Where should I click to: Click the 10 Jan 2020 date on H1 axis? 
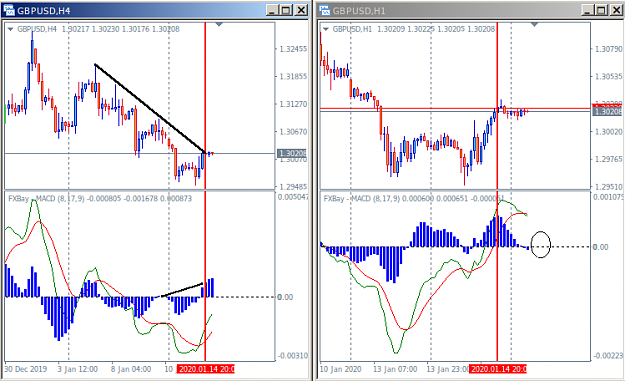(x=341, y=369)
